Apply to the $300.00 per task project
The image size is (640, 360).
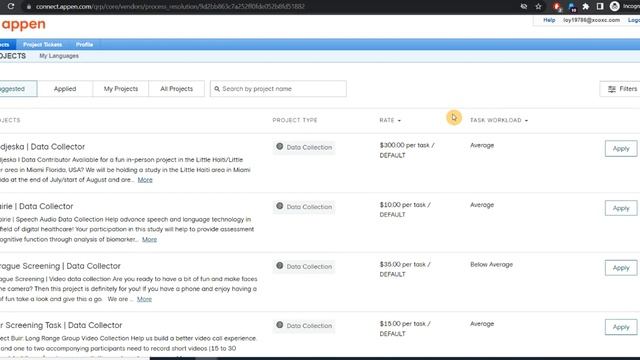(x=621, y=149)
